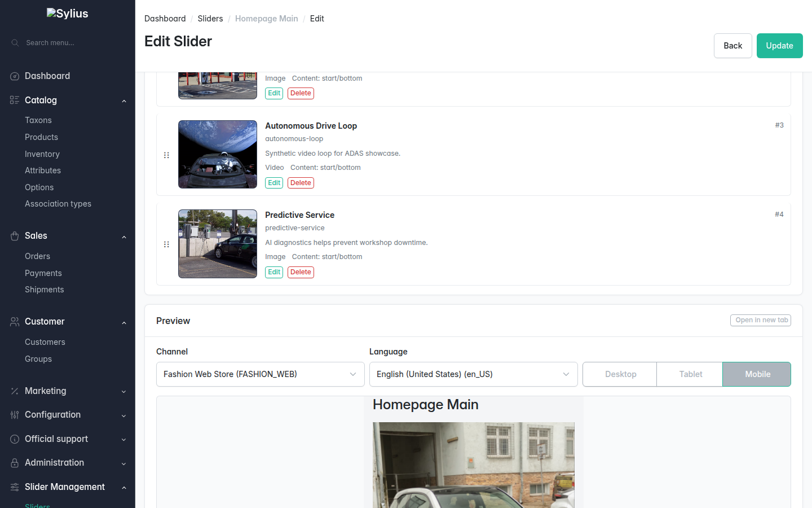Delete the Predictive Service slide
Screen dimensions: 812x508
301,272
